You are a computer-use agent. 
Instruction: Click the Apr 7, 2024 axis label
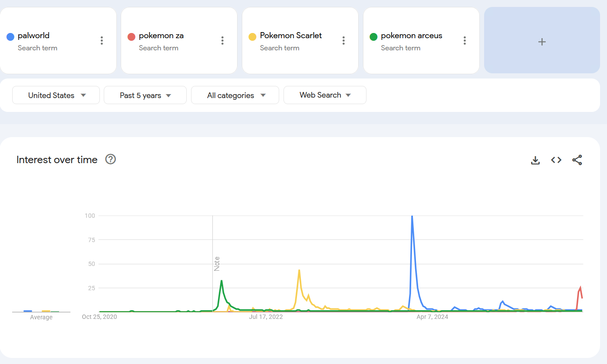coord(432,317)
